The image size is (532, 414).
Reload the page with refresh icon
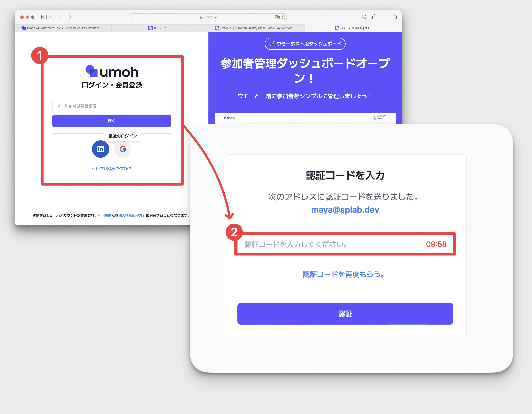283,17
